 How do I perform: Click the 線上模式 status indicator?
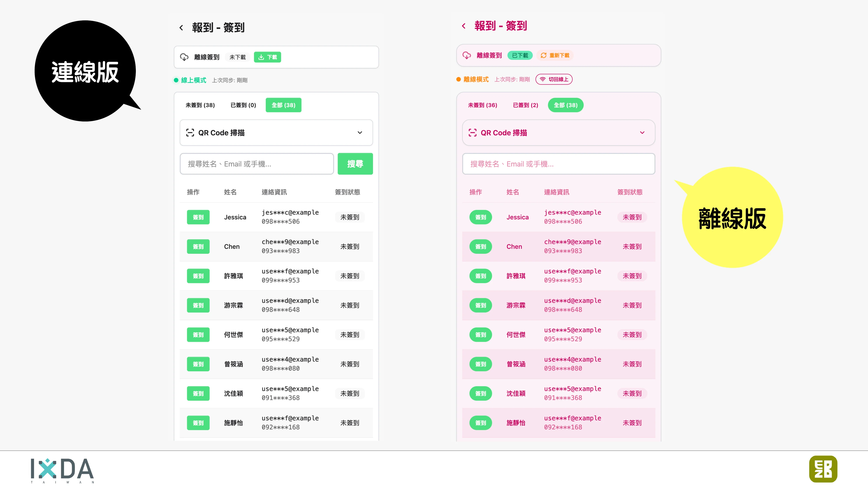(190, 80)
